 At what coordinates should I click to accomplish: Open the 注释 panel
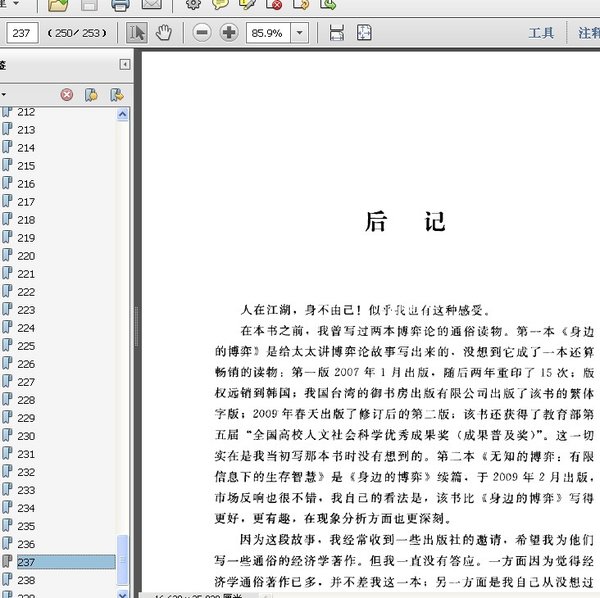(588, 33)
